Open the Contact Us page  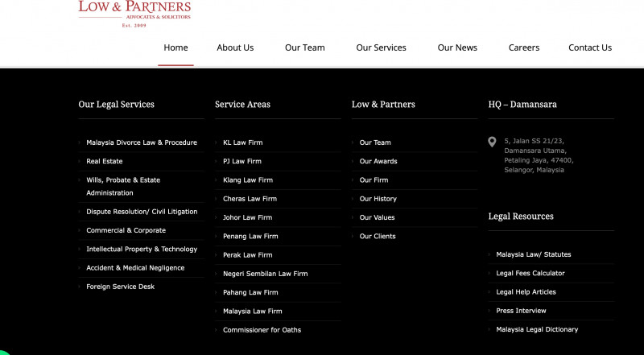pos(590,47)
